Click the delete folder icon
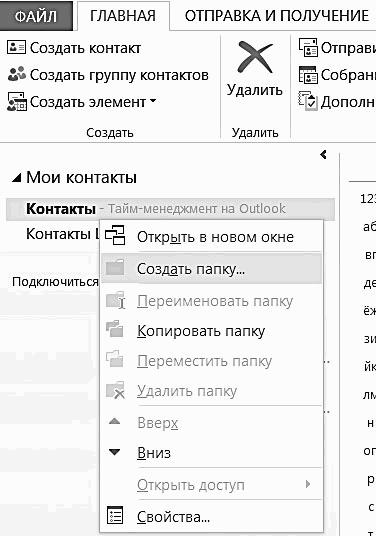 tap(115, 390)
